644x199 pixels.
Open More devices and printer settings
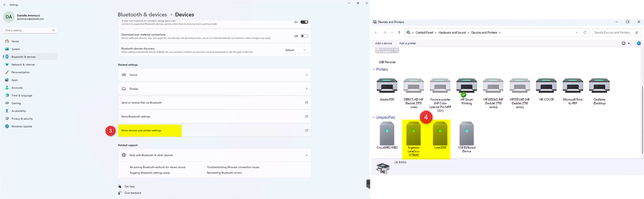(215, 130)
